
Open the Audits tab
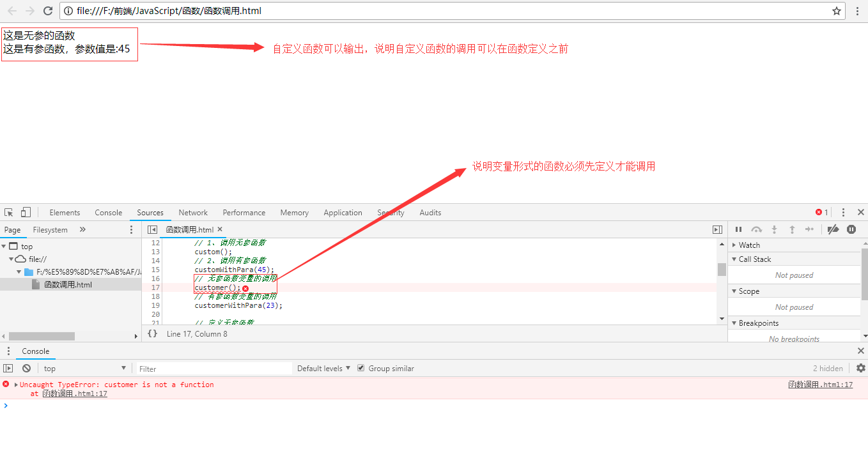(430, 212)
